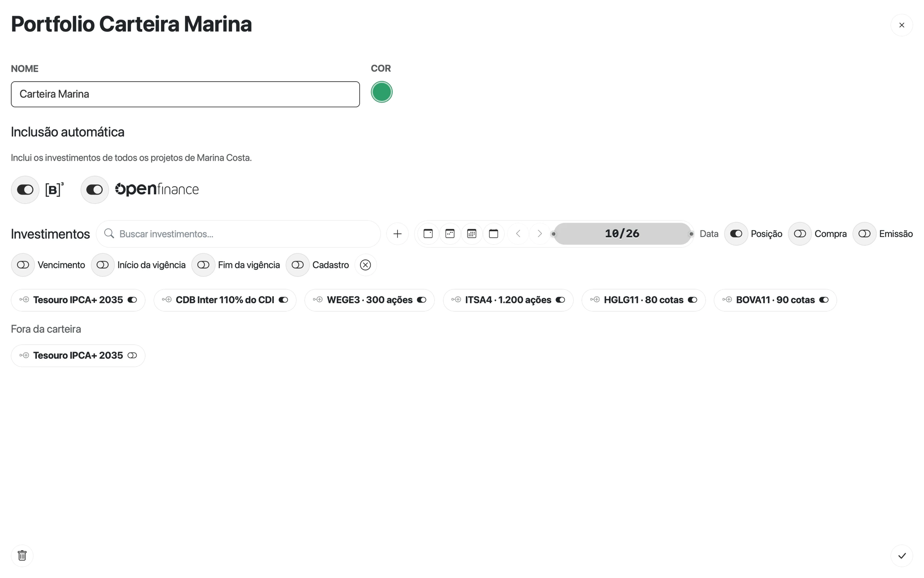Viewport: 924px width, 578px height.
Task: Close the portfolio dialog with X icon
Action: point(901,25)
